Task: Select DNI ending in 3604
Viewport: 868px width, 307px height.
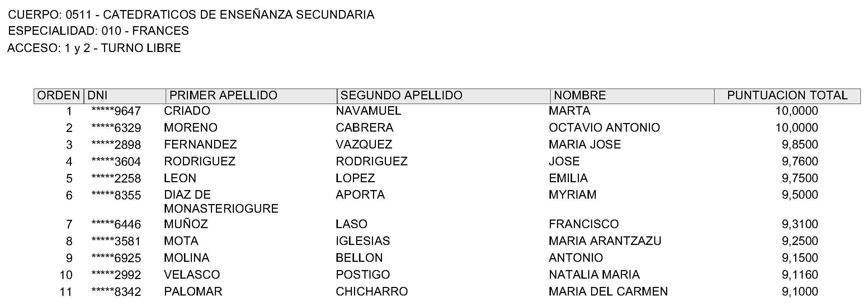Action: pyautogui.click(x=116, y=162)
